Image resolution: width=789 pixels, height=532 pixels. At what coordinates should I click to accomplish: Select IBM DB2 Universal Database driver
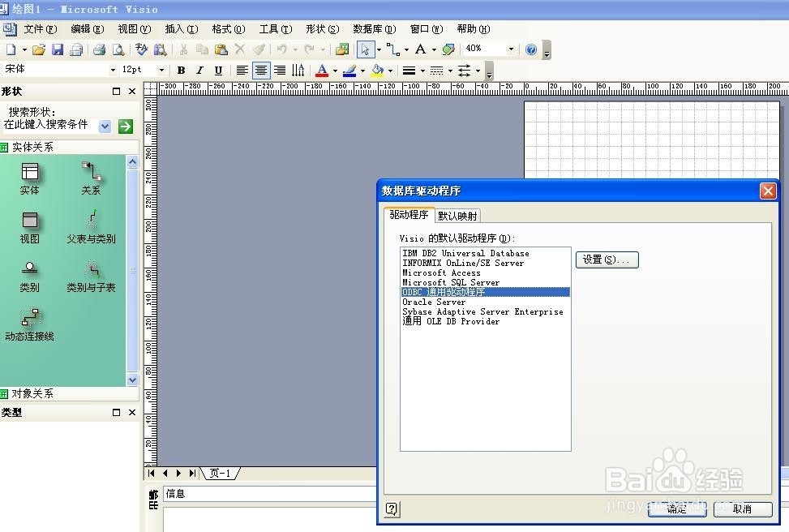click(x=486, y=253)
